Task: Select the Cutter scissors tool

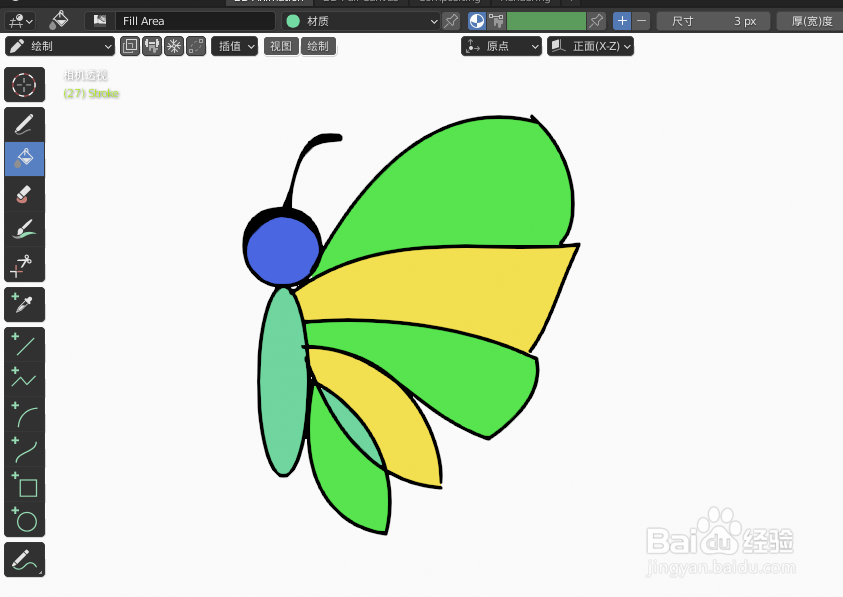Action: coord(24,264)
